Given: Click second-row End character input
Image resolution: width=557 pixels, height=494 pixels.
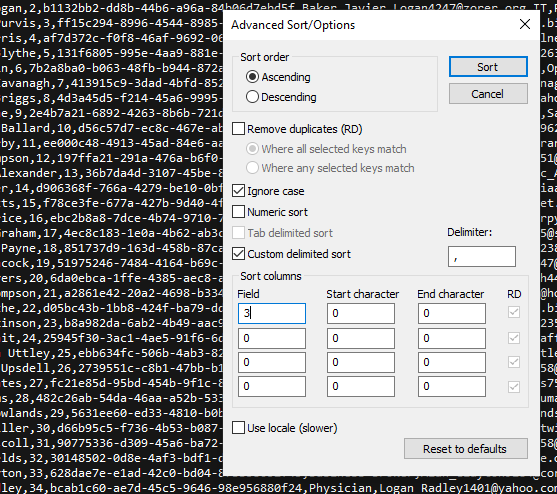Looking at the screenshot, I should [451, 338].
